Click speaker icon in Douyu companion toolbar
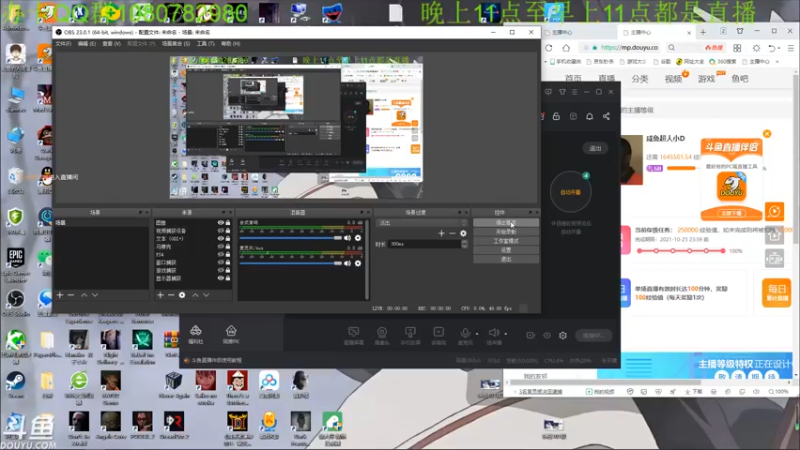 tap(493, 333)
